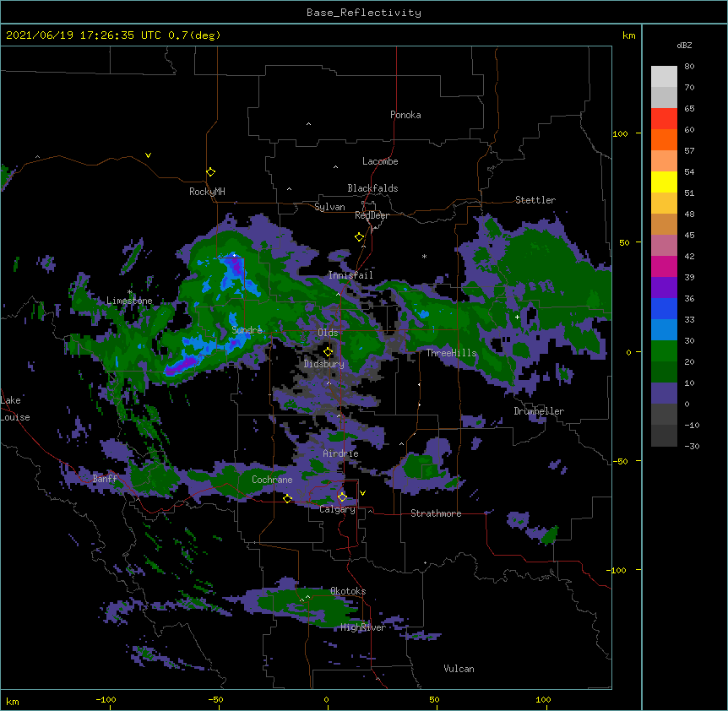Select the ThreeHills map label
The height and width of the screenshot is (711, 728).
[x=451, y=353]
